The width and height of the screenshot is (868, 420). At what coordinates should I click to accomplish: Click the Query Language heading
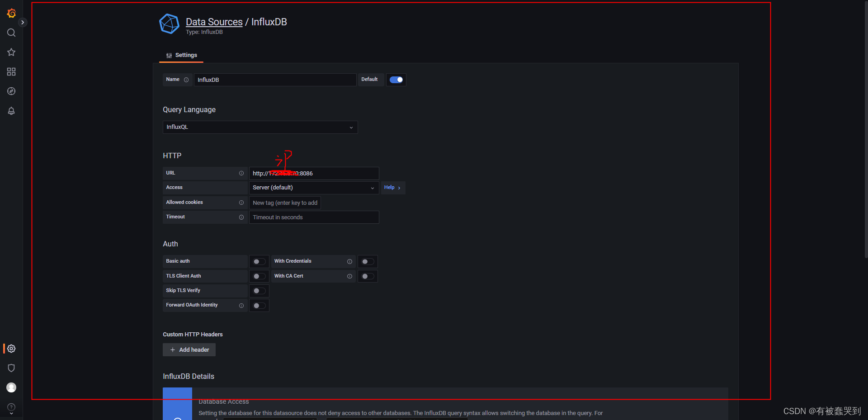click(189, 109)
